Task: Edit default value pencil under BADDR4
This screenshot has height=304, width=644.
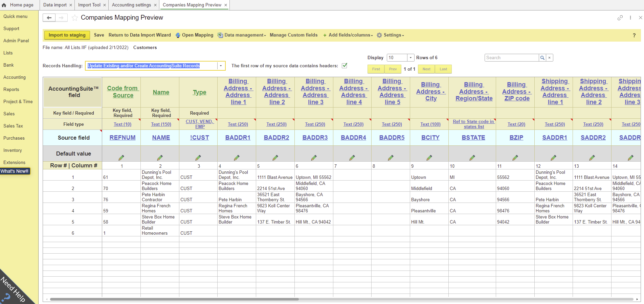Action: [352, 158]
